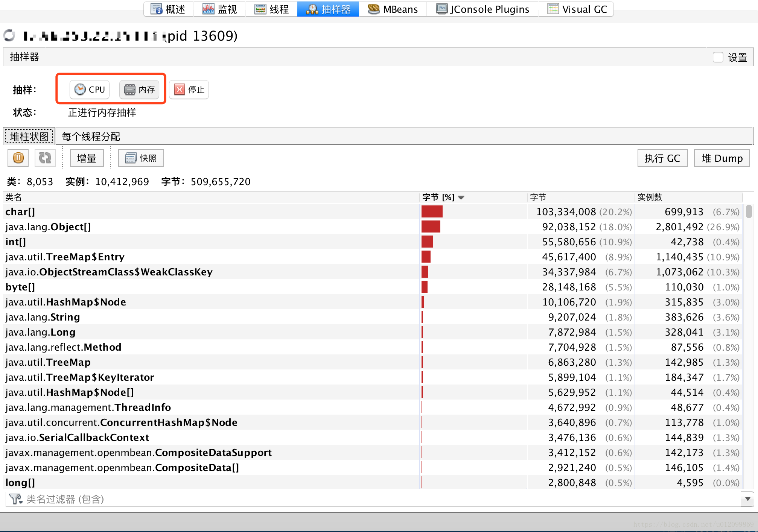
Task: Select java.lang.Long row
Action: tap(373, 332)
